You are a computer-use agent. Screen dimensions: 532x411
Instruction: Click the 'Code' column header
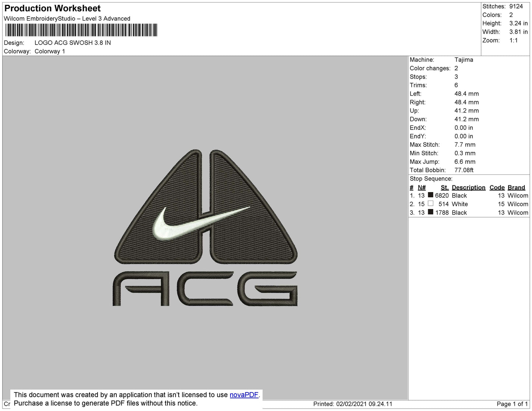(497, 187)
